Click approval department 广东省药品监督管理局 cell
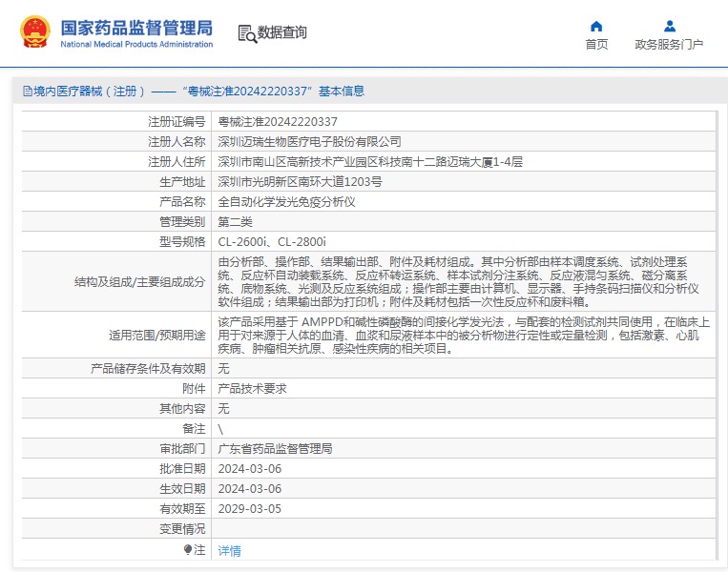728x572 pixels. (275, 448)
